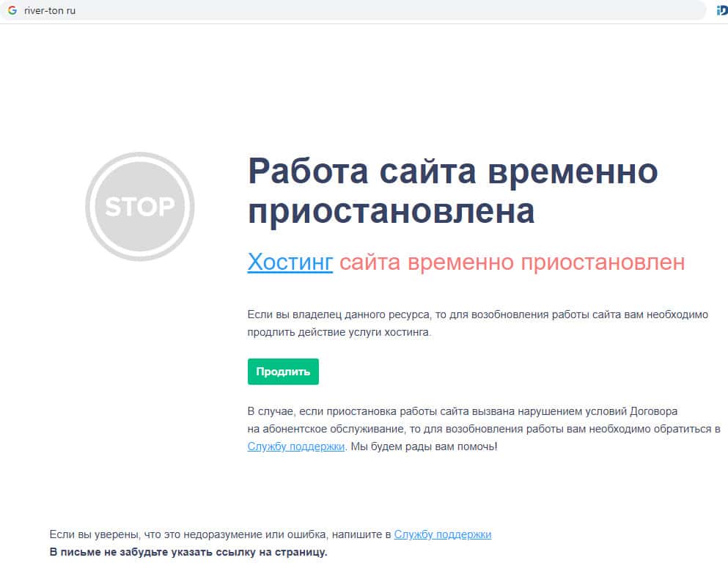Image resolution: width=728 pixels, height=563 pixels.
Task: Click the sentence "Мы будем рады вам помочь!"
Action: point(424,446)
